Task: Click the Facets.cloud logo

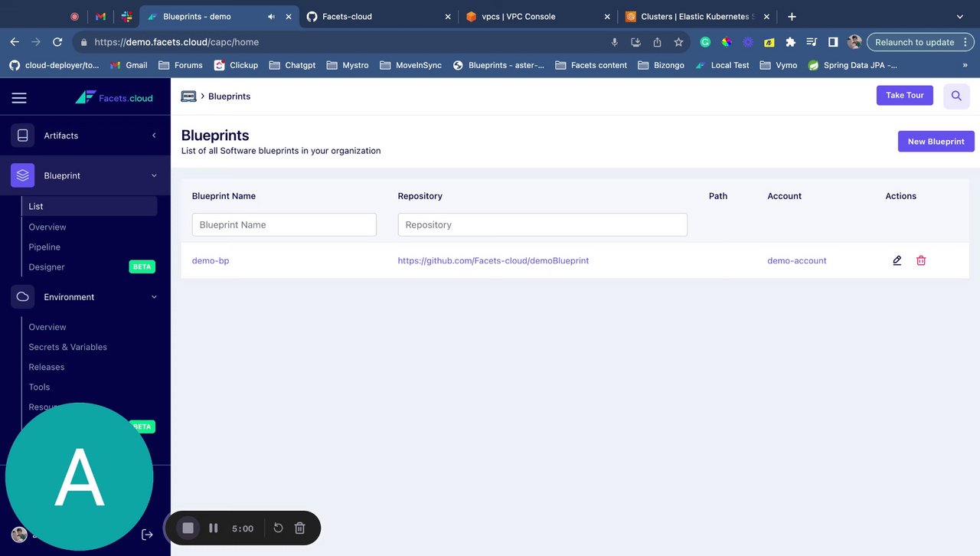Action: 114,97
